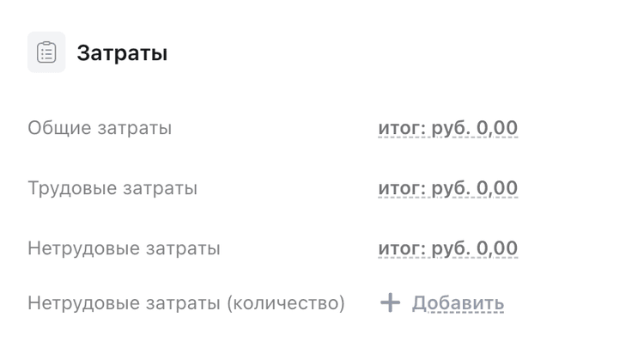Click the 0,00 amount in Нетрудовые затраты row
644x360 pixels.
pos(497,248)
